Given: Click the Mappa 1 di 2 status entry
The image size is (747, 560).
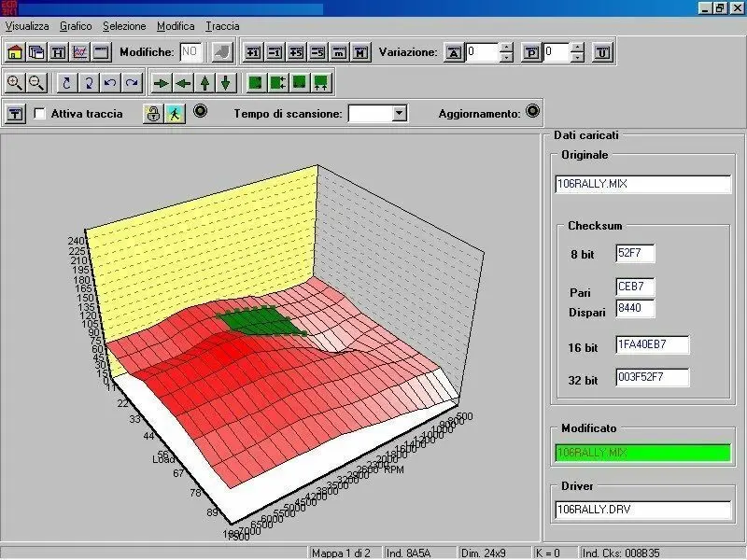Looking at the screenshot, I should 345,553.
